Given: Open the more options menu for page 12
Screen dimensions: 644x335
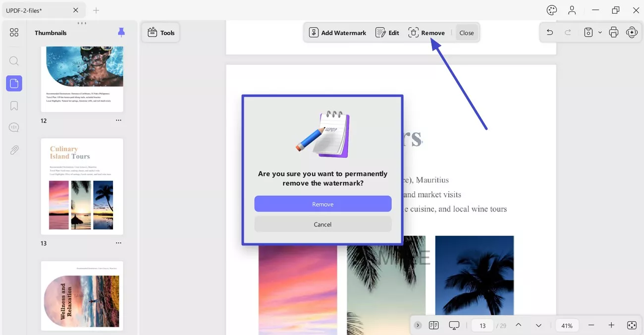Looking at the screenshot, I should pyautogui.click(x=118, y=120).
